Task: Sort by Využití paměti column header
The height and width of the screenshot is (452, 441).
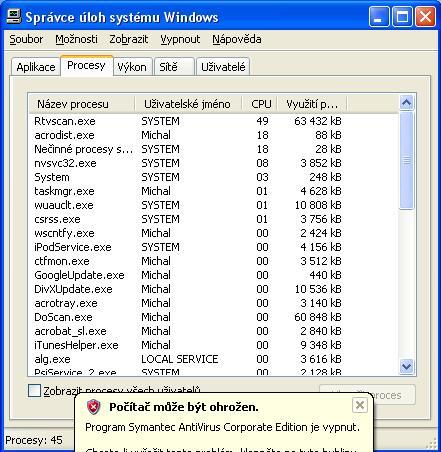Action: pos(312,104)
